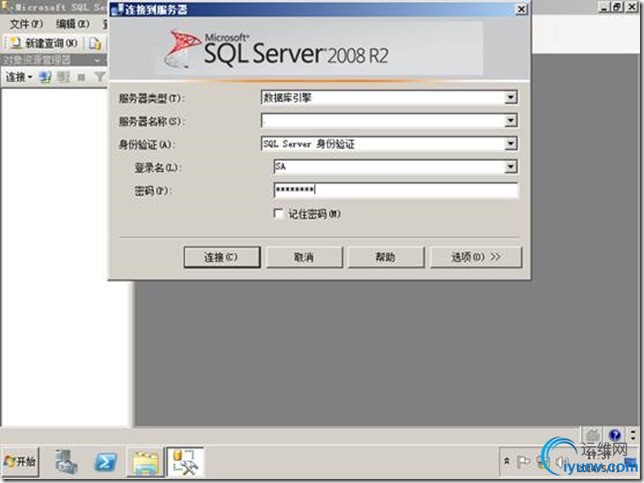Expand the 服务器类型 dropdown
The width and height of the screenshot is (644, 483).
(x=511, y=97)
